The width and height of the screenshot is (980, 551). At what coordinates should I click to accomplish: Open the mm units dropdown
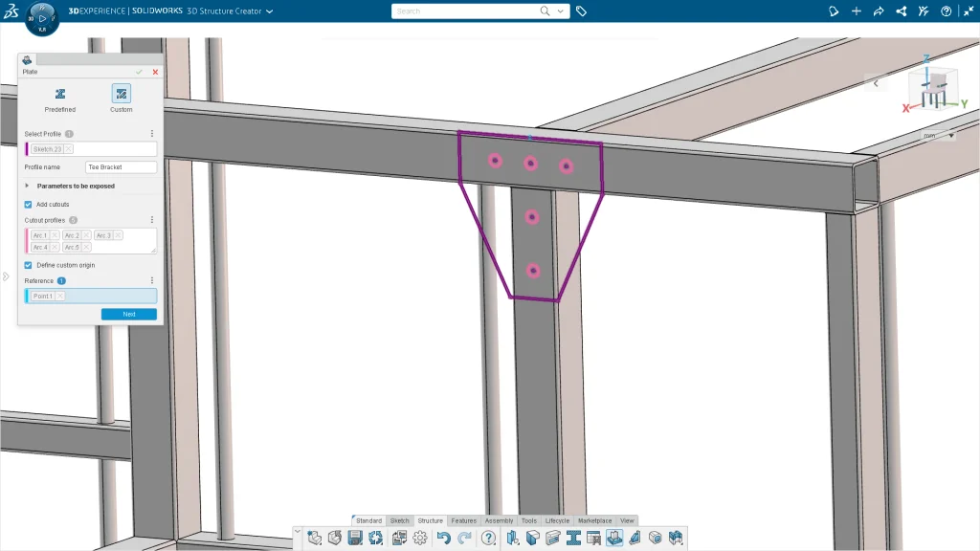[938, 136]
